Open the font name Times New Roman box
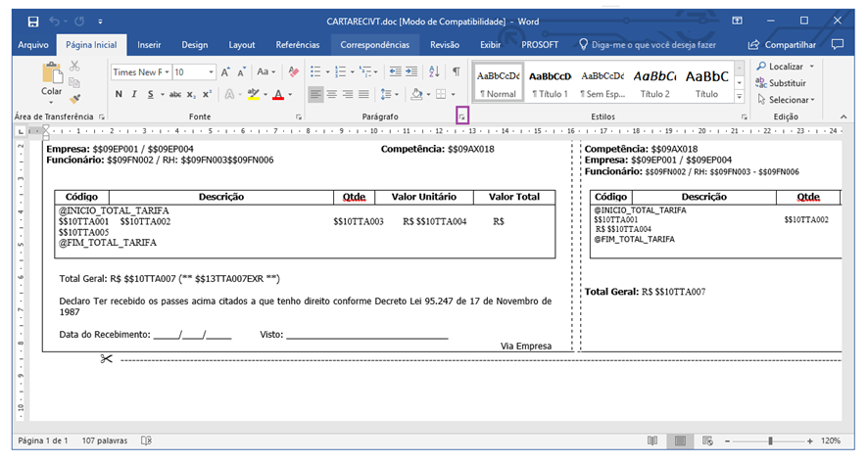Image resolution: width=868 pixels, height=463 pixels. (x=141, y=71)
